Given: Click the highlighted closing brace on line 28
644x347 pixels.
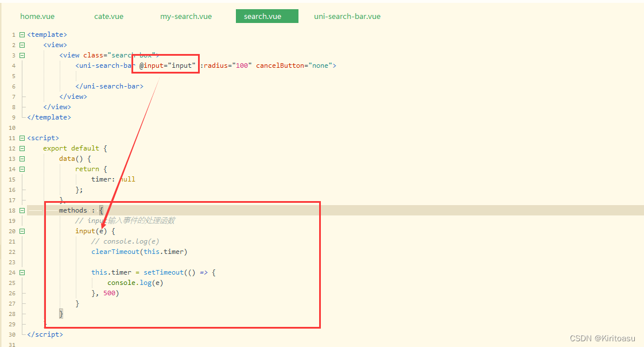Looking at the screenshot, I should pyautogui.click(x=61, y=314).
